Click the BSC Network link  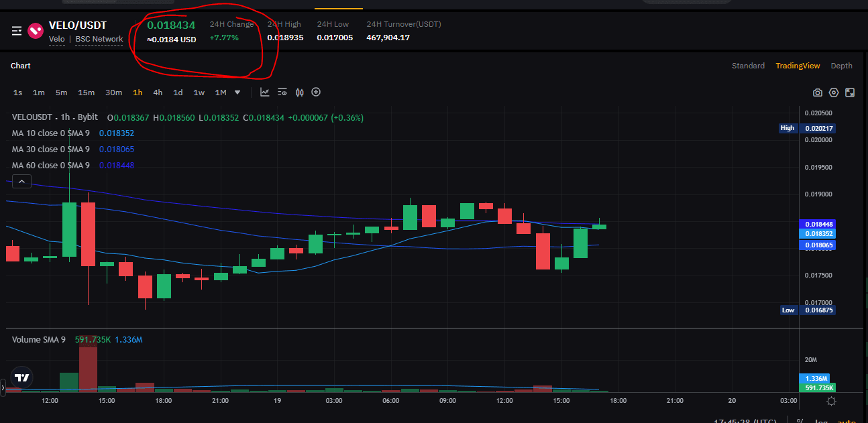[x=99, y=39]
